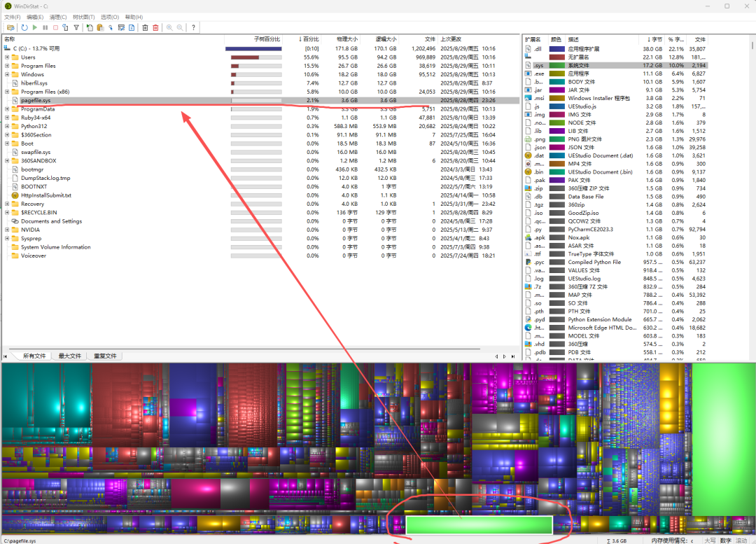Click the black trash can delete icon
This screenshot has height=544, width=756.
point(146,27)
